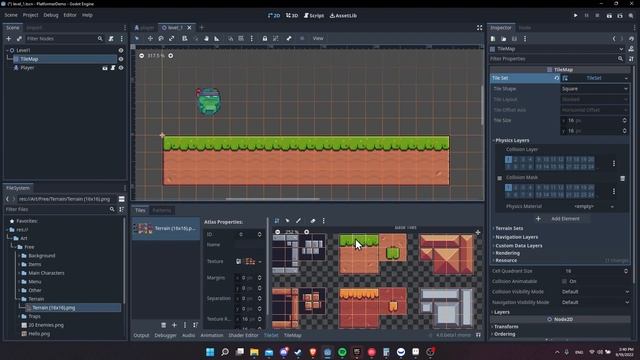Open Collision Visibility Mode Default dropdown
Image resolution: width=640 pixels, height=360 pixels.
click(594, 292)
